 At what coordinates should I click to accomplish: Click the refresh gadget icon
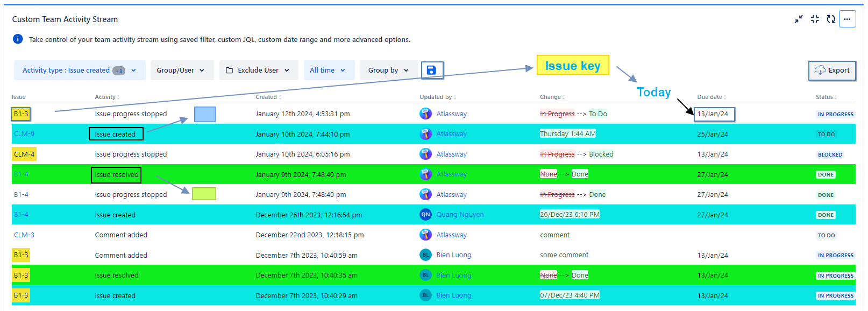[x=831, y=19]
